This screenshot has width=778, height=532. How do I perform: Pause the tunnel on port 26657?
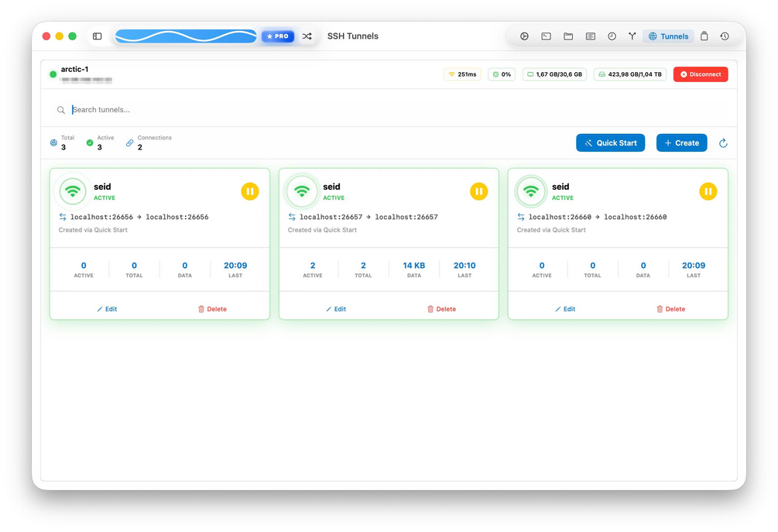coord(479,191)
